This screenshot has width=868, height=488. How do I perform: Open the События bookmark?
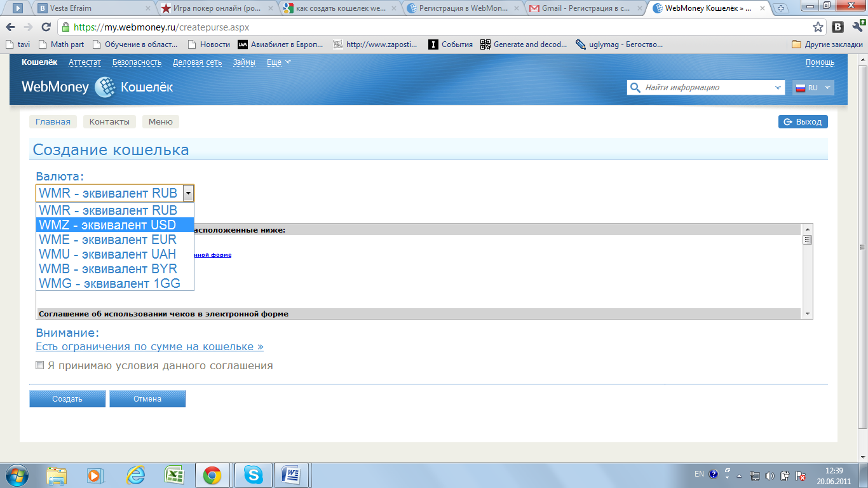[x=451, y=44]
